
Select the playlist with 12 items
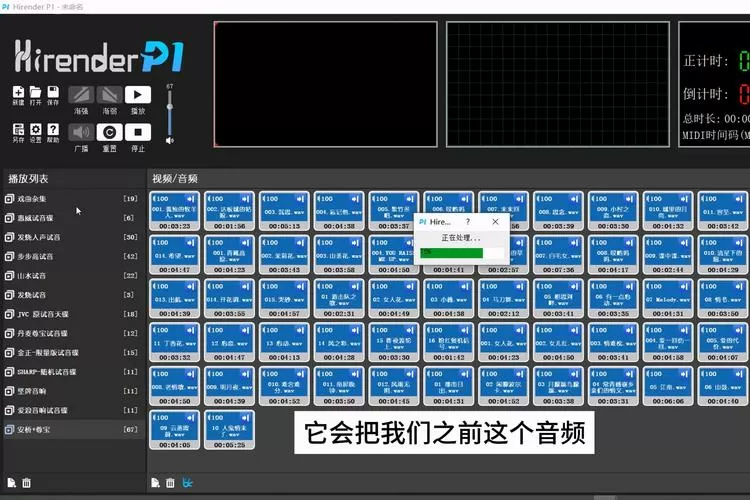coord(72,333)
